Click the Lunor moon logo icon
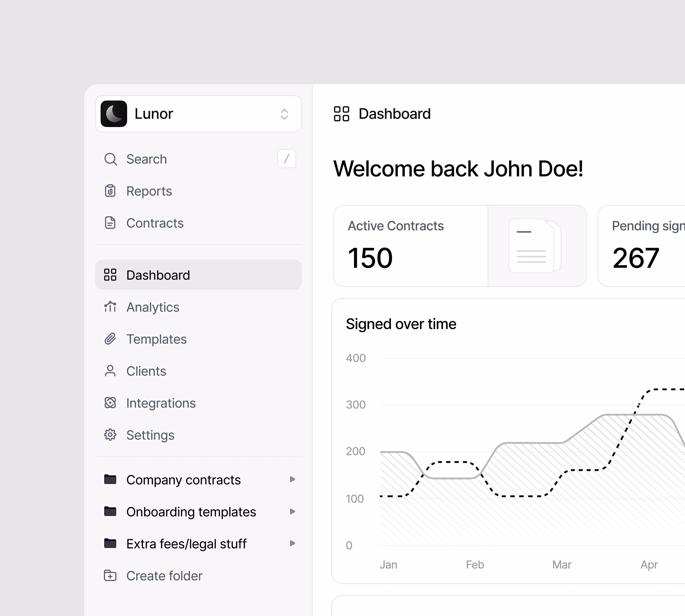 pyautogui.click(x=114, y=114)
